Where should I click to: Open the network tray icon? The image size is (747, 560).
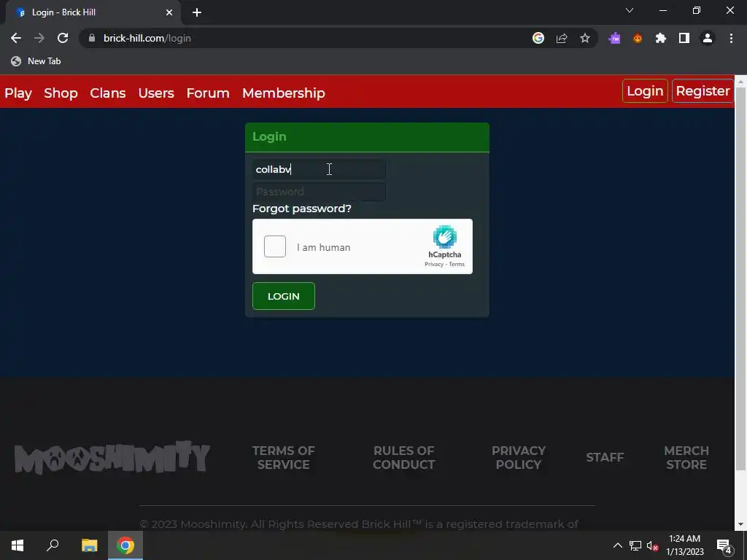click(635, 545)
